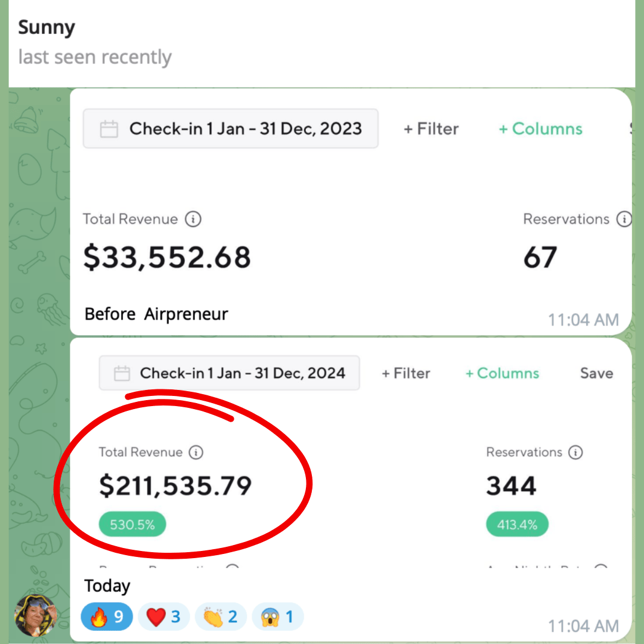Viewport: 644px width, 644px height.
Task: Add a heart reaction to the message
Action: click(x=163, y=617)
